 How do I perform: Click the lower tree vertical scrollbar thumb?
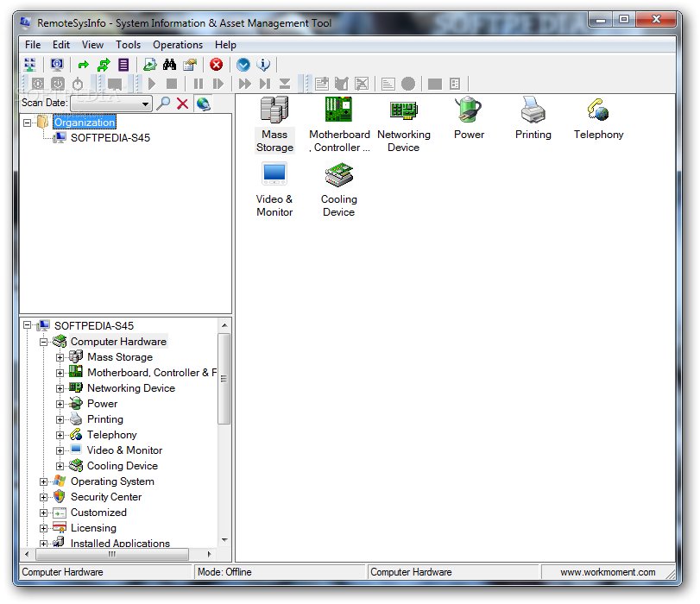[x=224, y=379]
